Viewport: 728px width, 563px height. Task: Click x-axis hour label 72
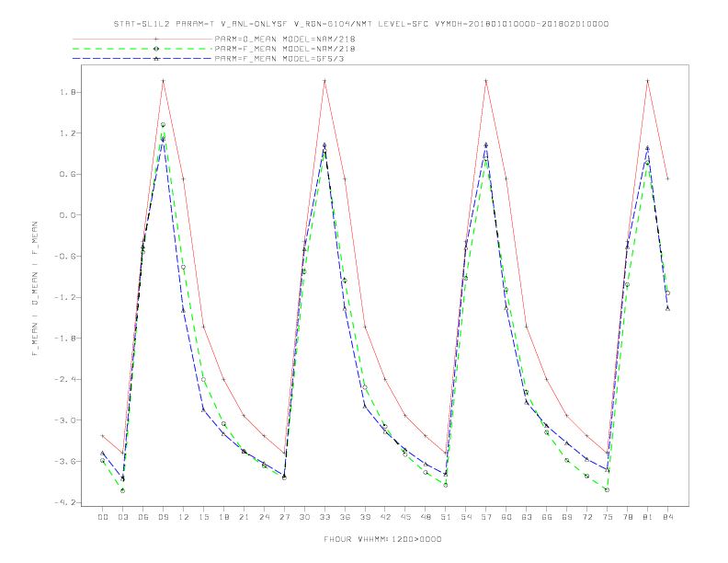point(587,517)
